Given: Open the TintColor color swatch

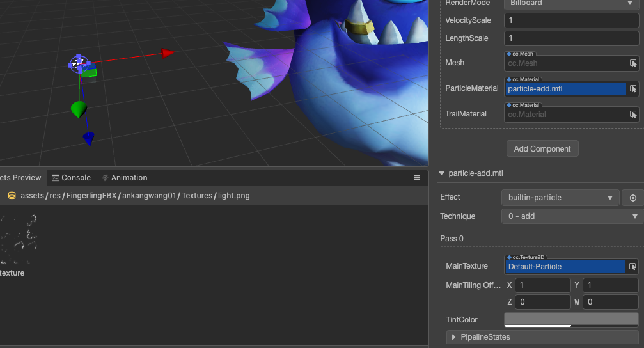Looking at the screenshot, I should click(x=571, y=320).
